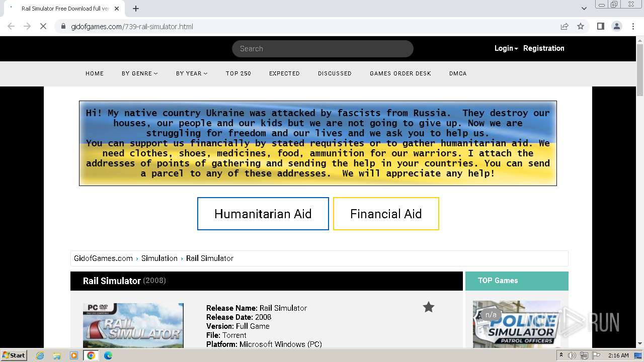
Task: Click the Ukraine support banner
Action: click(x=318, y=143)
